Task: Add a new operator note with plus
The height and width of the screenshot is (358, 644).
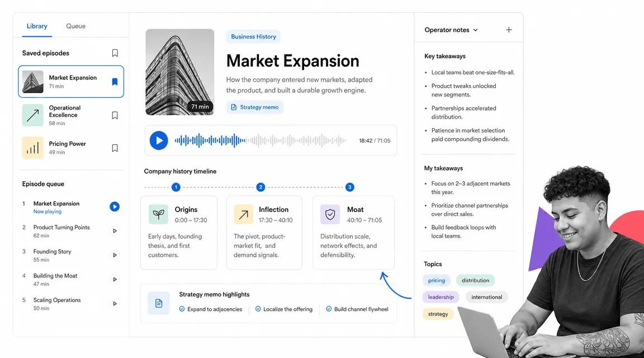Action: [x=509, y=30]
